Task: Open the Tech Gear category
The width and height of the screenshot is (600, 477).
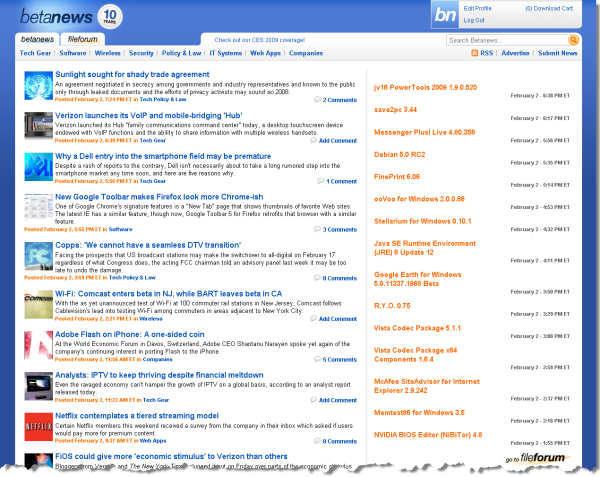Action: pyautogui.click(x=35, y=53)
